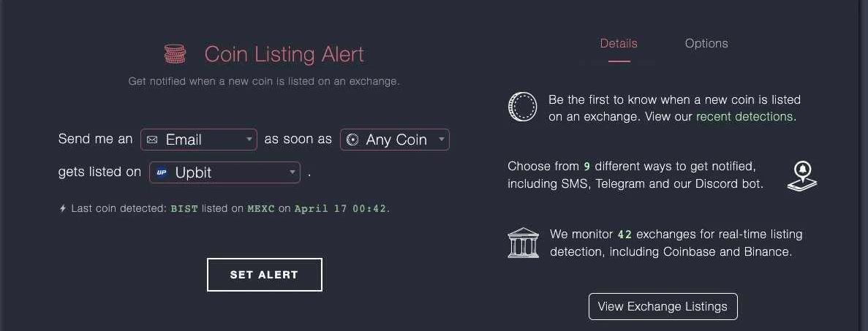Click the envelope icon in Email dropdown
Viewport: 868px width, 331px height.
pos(152,140)
